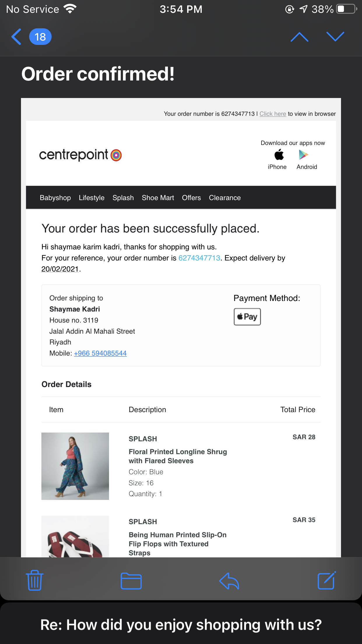
Task: Tap the reply arrow icon
Action: (229, 581)
